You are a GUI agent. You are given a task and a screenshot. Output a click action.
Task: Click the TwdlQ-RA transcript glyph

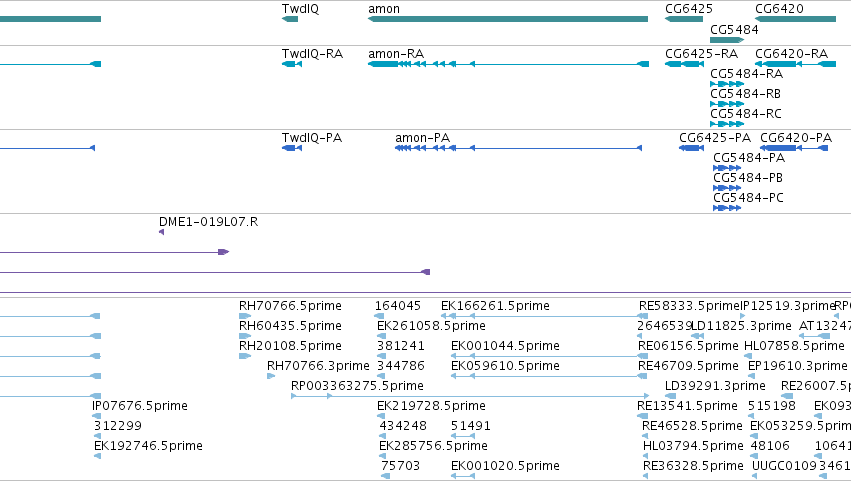[x=291, y=64]
